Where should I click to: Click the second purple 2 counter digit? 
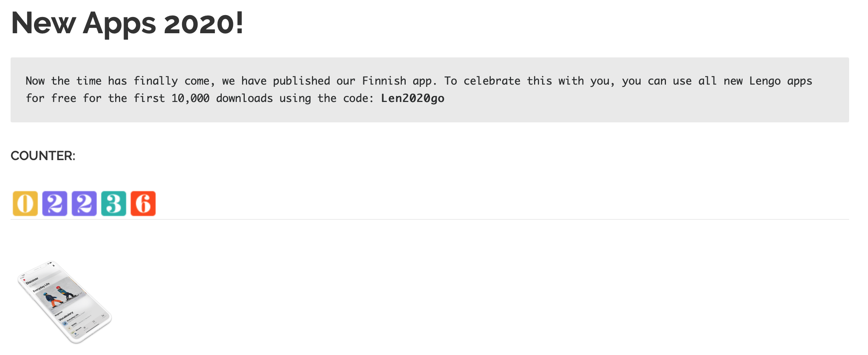[84, 204]
